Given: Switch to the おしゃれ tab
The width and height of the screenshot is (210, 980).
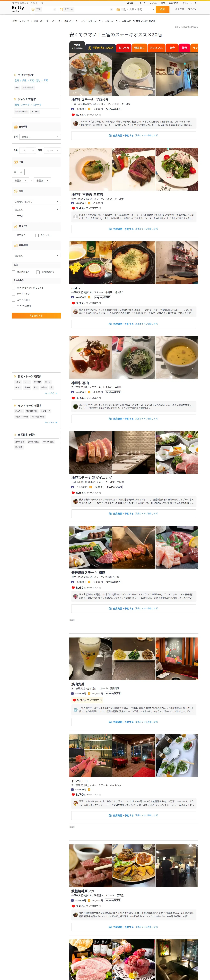Looking at the screenshot, I should point(124,48).
